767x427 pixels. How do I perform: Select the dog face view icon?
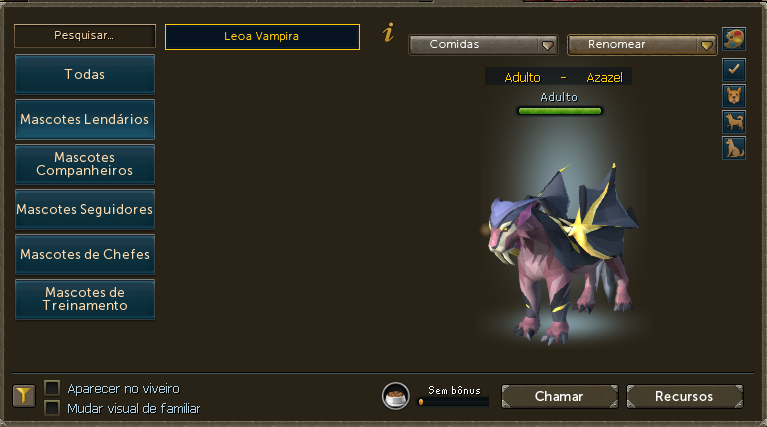tap(734, 95)
